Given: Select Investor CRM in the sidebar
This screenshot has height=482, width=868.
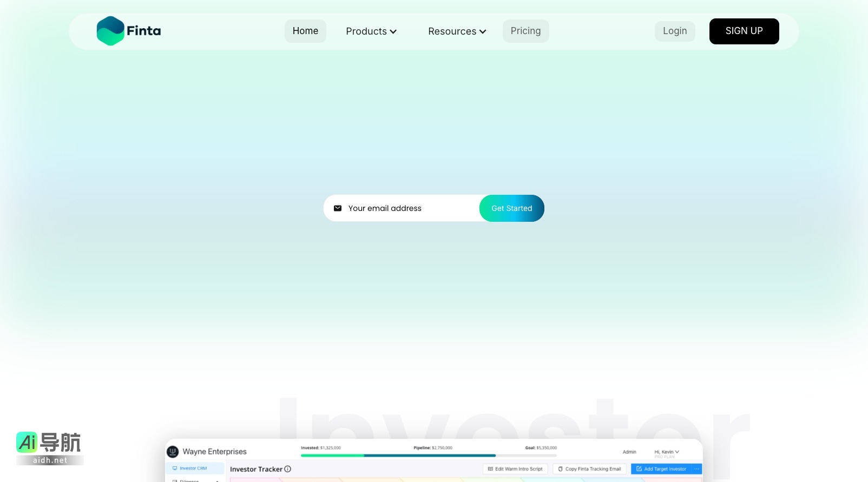Looking at the screenshot, I should pos(193,468).
